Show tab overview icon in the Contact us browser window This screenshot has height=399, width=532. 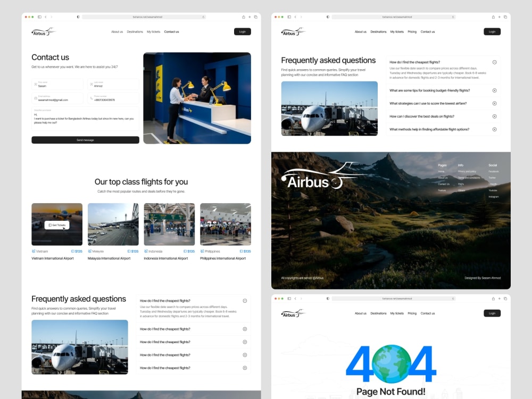[255, 16]
